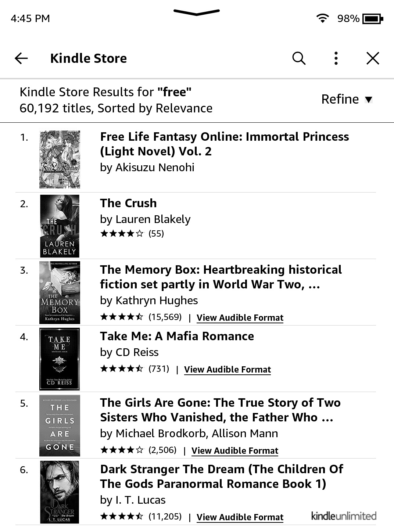View Audible Format for Take Me

(x=227, y=369)
